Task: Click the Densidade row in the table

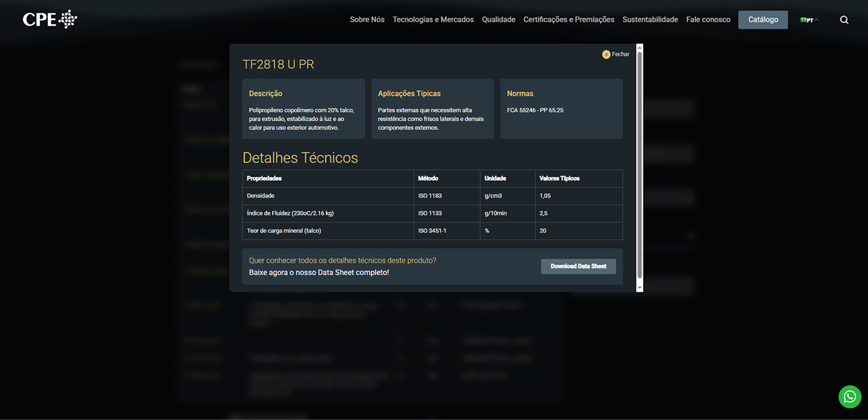Action: point(432,196)
